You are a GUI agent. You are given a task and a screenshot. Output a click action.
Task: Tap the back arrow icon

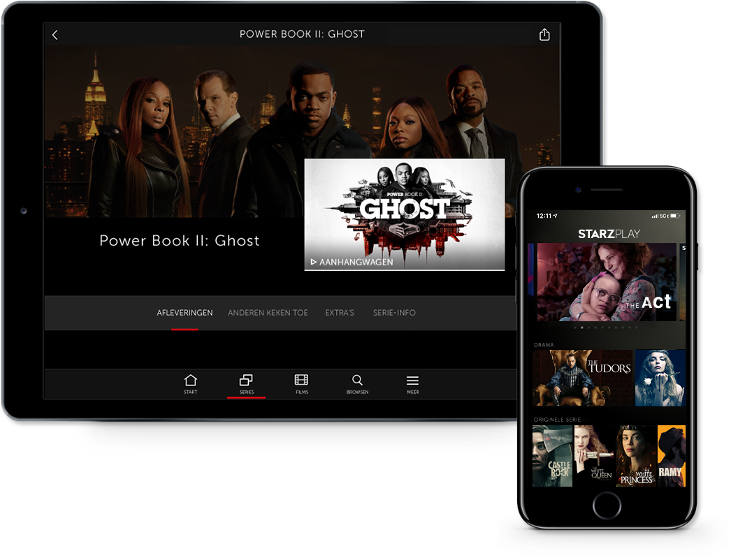(55, 35)
